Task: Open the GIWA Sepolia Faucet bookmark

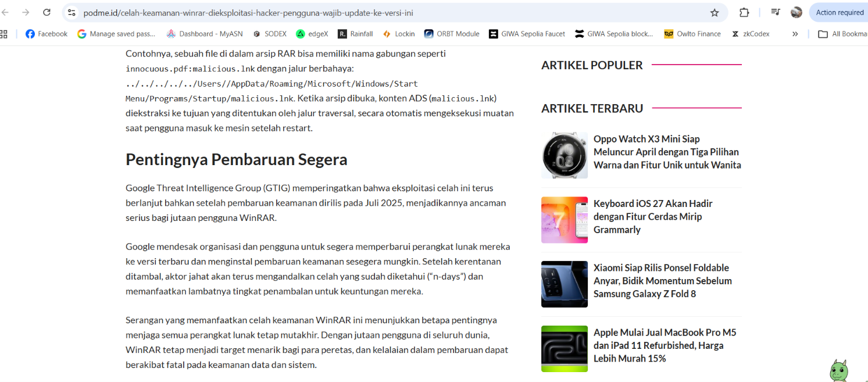Action: (x=527, y=34)
